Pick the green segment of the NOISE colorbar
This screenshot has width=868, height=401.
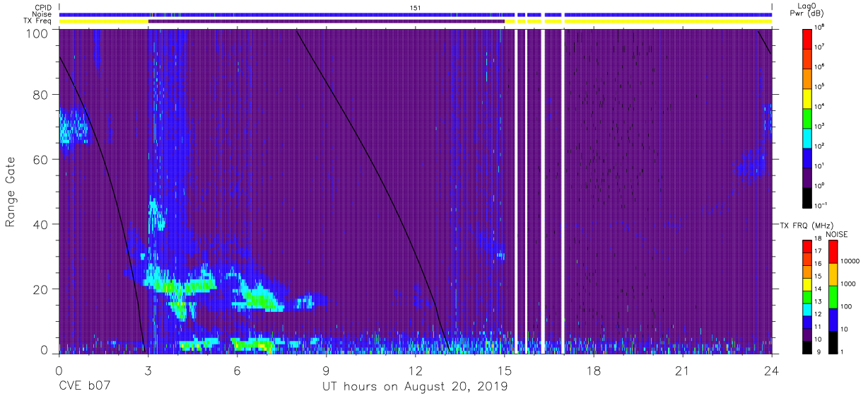click(x=832, y=297)
